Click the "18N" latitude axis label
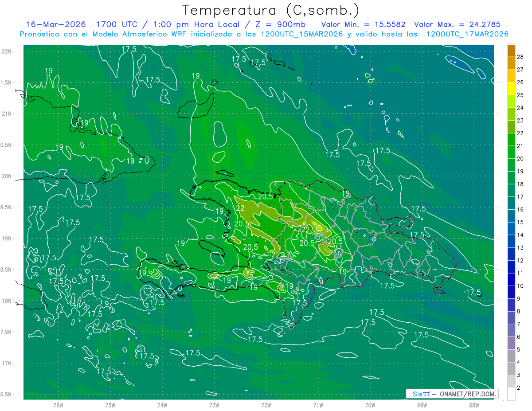This screenshot has width=532, height=411. tap(7, 301)
